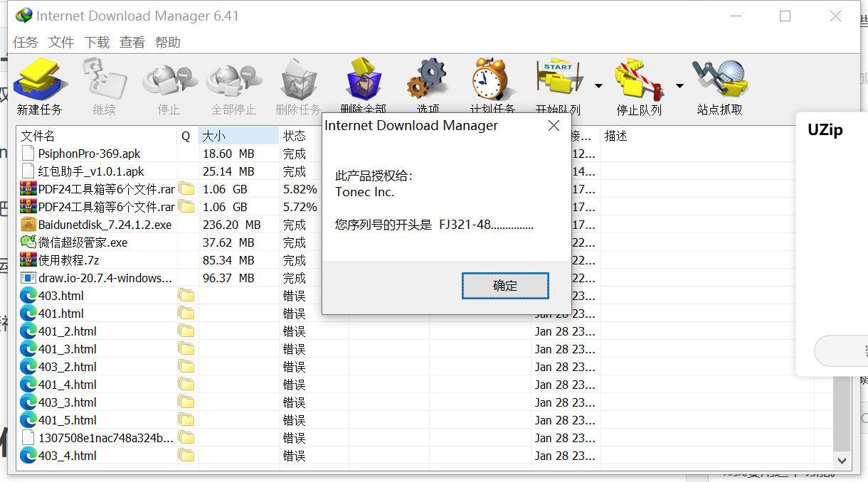Click WinRAR icon beside 使用教程.7z
This screenshot has width=868, height=482.
pos(28,260)
